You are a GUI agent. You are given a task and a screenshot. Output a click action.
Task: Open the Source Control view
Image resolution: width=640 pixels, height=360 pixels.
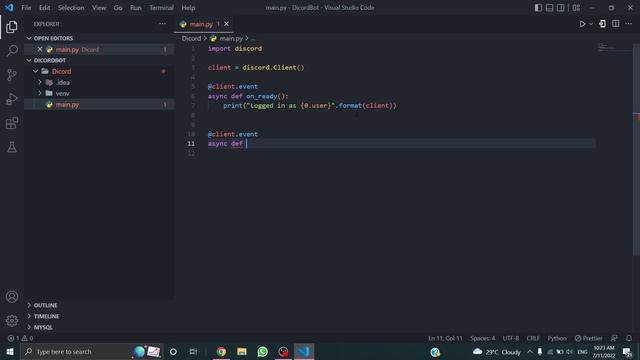pyautogui.click(x=12, y=75)
